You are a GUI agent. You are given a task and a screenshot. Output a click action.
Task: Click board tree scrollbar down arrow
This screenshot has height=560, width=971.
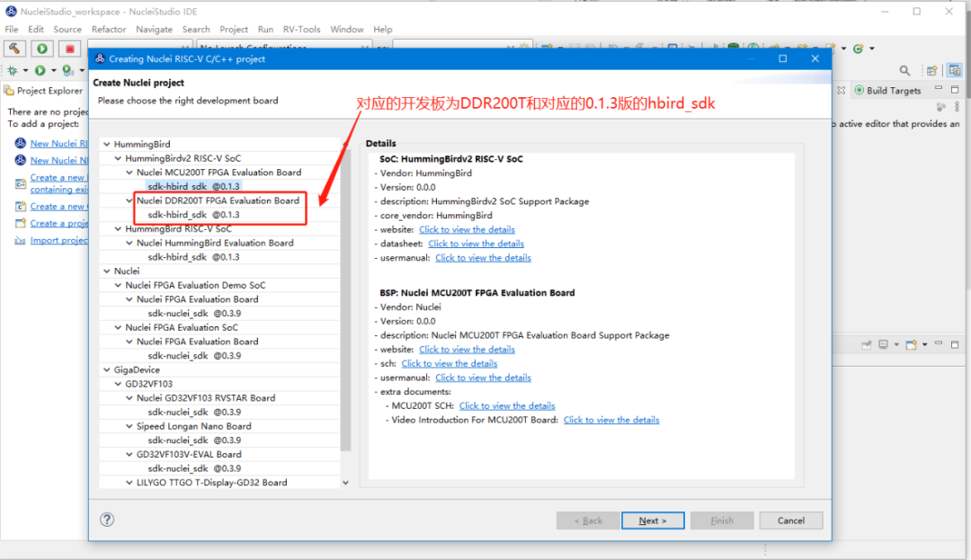click(345, 483)
